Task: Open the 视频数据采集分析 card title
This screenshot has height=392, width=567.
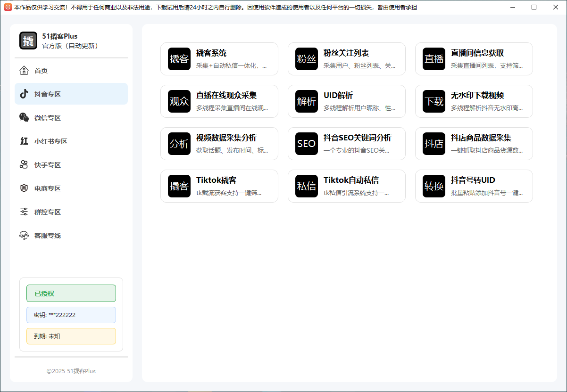Action: tap(226, 138)
